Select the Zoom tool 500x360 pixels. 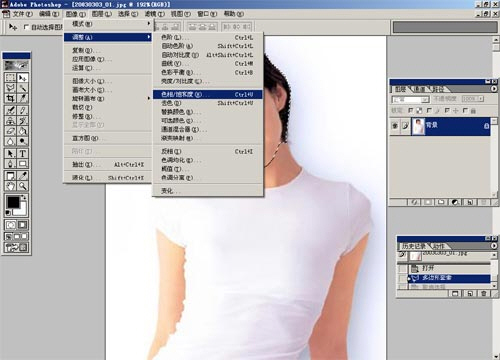coord(23,186)
